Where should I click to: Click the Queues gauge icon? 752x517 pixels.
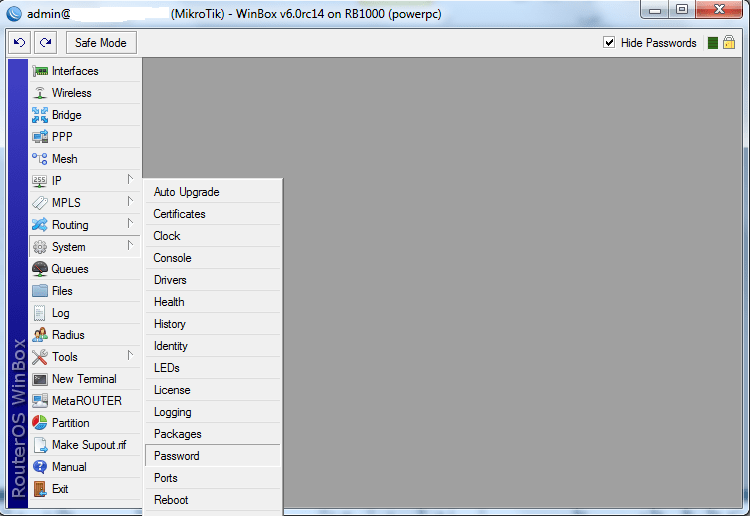(40, 269)
